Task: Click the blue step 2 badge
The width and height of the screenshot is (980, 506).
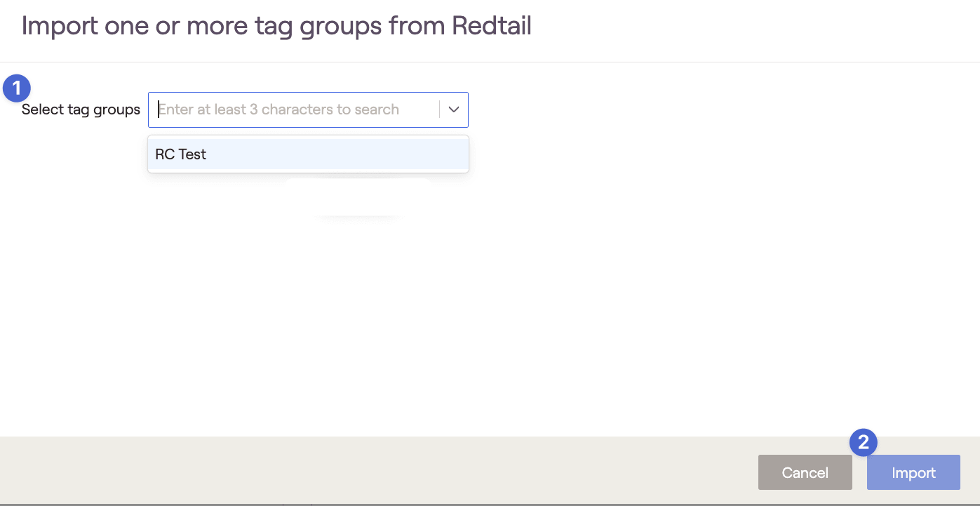Action: [864, 442]
